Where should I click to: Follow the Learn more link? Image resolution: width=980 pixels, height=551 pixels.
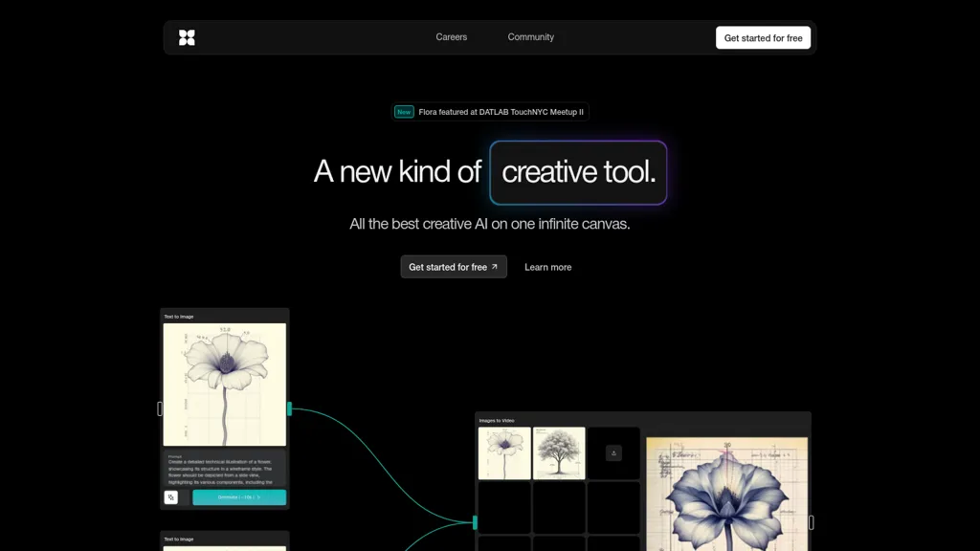548,267
